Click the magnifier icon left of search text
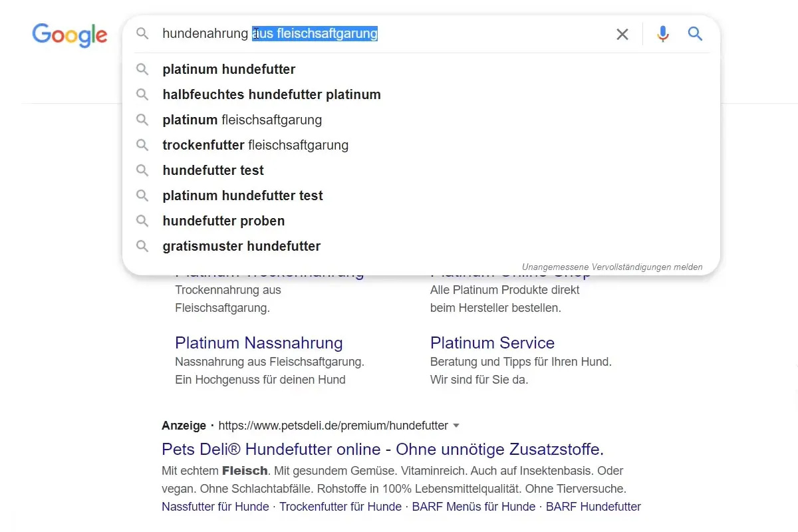The width and height of the screenshot is (798, 532). point(142,33)
